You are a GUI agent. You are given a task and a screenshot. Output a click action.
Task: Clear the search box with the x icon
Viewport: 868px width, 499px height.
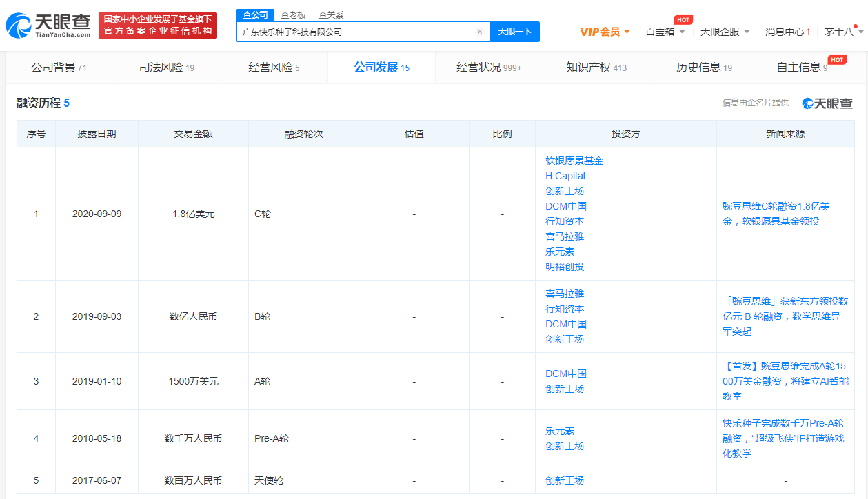tap(480, 32)
